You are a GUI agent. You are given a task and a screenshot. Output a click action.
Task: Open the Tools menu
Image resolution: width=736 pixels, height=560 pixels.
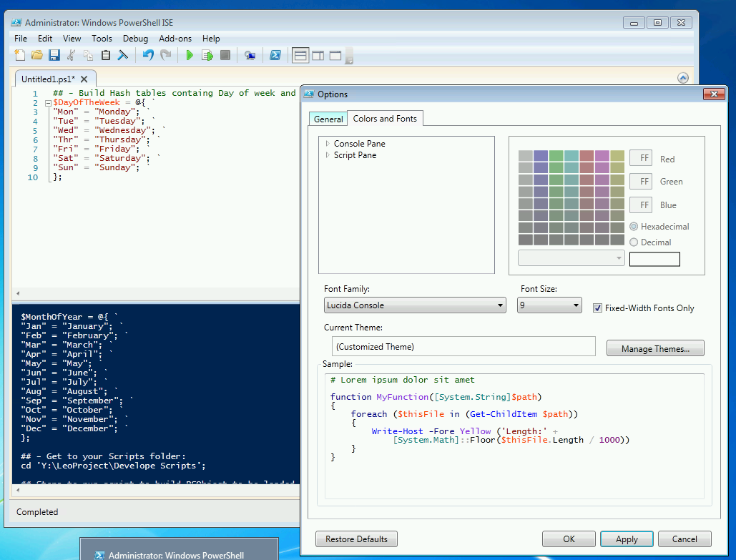click(x=102, y=39)
